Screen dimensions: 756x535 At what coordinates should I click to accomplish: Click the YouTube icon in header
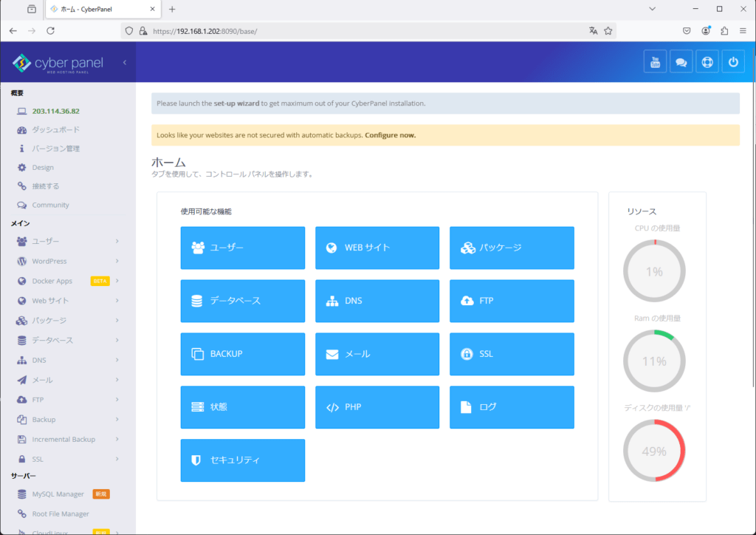[x=655, y=62]
